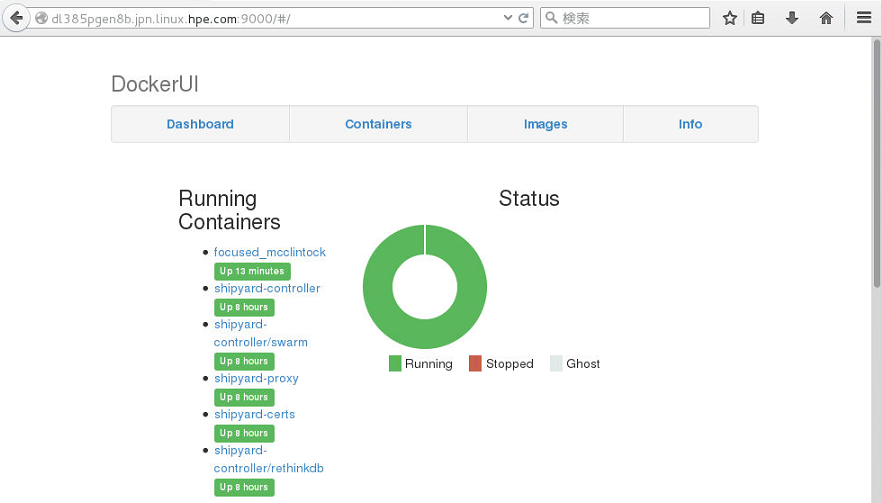The width and height of the screenshot is (881, 503).
Task: Click the address bar URL text
Action: [x=171, y=19]
